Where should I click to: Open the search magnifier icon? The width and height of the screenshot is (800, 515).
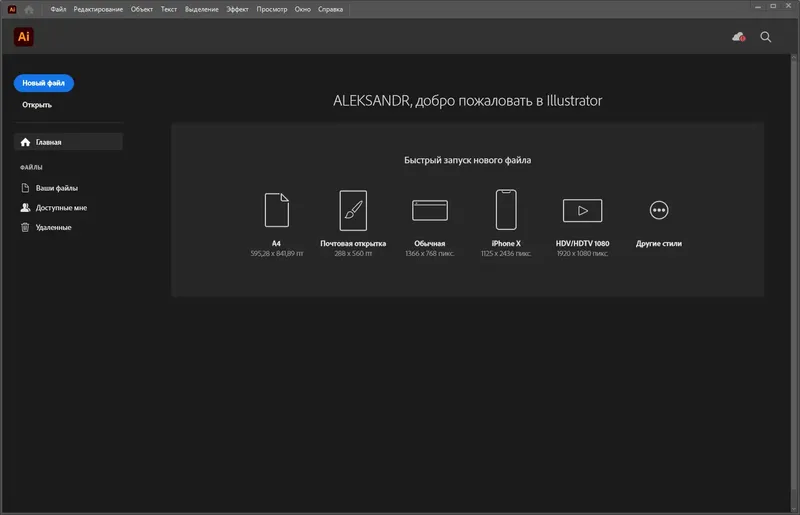[765, 37]
